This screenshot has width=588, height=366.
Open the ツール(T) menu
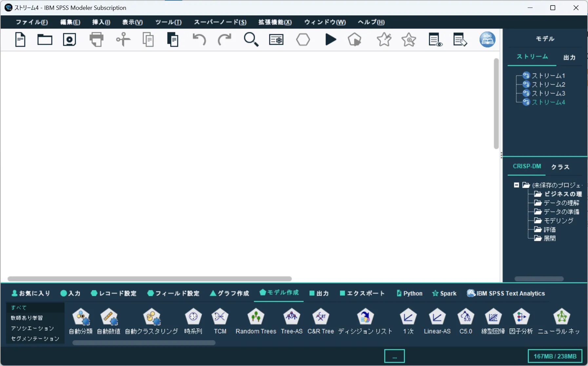pyautogui.click(x=168, y=22)
